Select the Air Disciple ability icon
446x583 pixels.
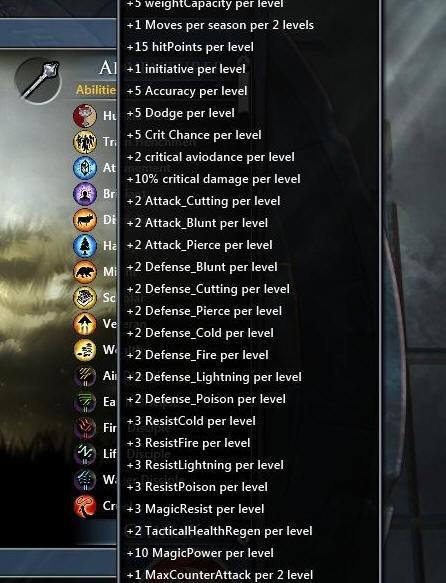85,376
